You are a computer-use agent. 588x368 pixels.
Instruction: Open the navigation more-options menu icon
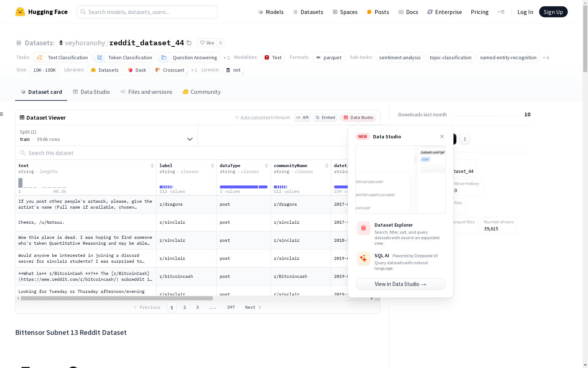point(501,12)
